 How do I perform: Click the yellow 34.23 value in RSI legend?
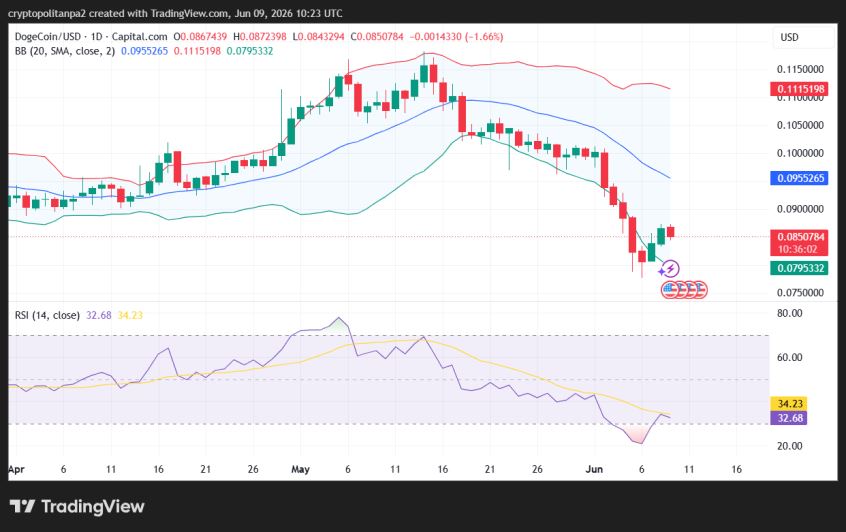[130, 315]
